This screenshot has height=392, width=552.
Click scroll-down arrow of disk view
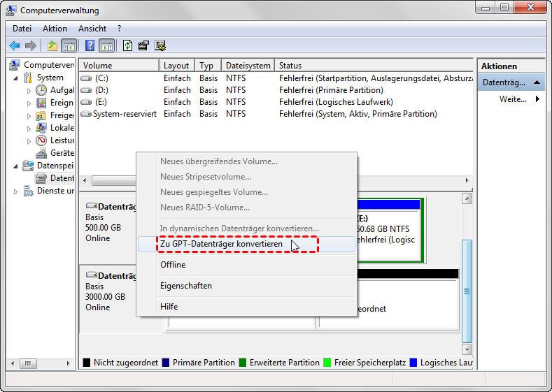[x=467, y=349]
